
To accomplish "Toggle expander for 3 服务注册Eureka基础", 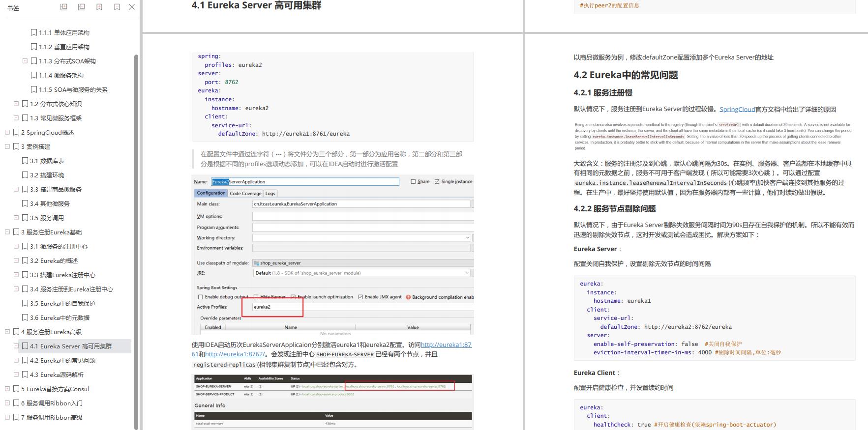I will click(7, 232).
